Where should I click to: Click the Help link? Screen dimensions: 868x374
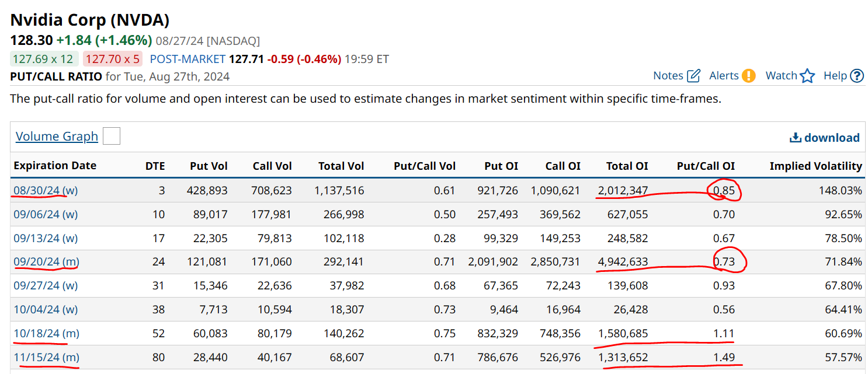click(x=835, y=75)
